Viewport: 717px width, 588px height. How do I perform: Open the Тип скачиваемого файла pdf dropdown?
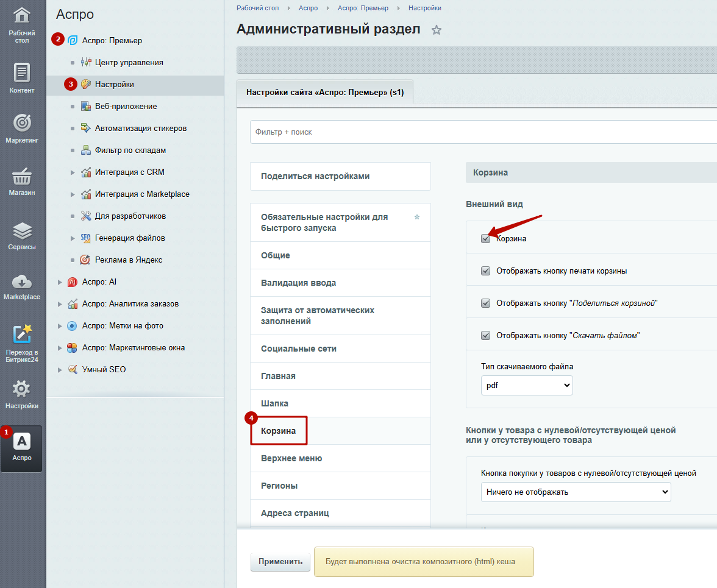pos(527,385)
